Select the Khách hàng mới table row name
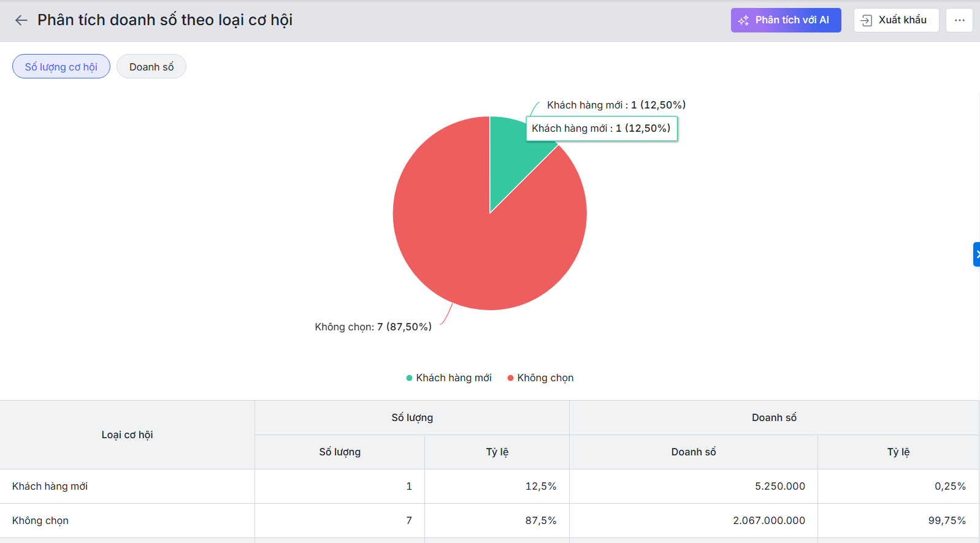 point(50,487)
